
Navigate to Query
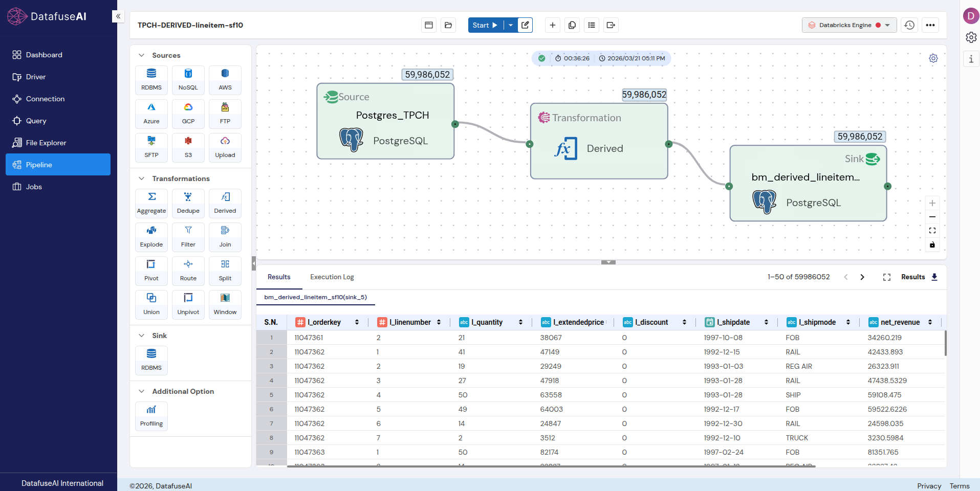click(58, 121)
